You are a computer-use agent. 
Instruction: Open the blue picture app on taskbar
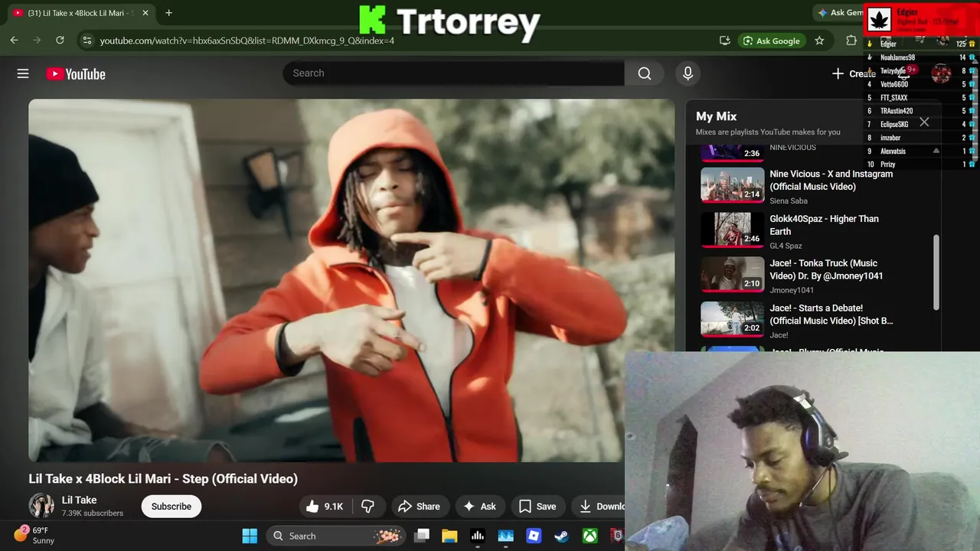pyautogui.click(x=505, y=536)
